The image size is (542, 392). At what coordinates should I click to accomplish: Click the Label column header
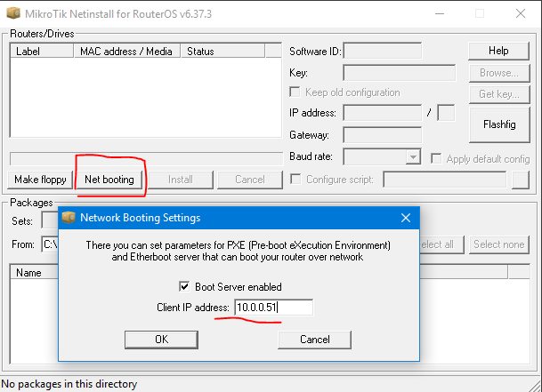pos(42,52)
